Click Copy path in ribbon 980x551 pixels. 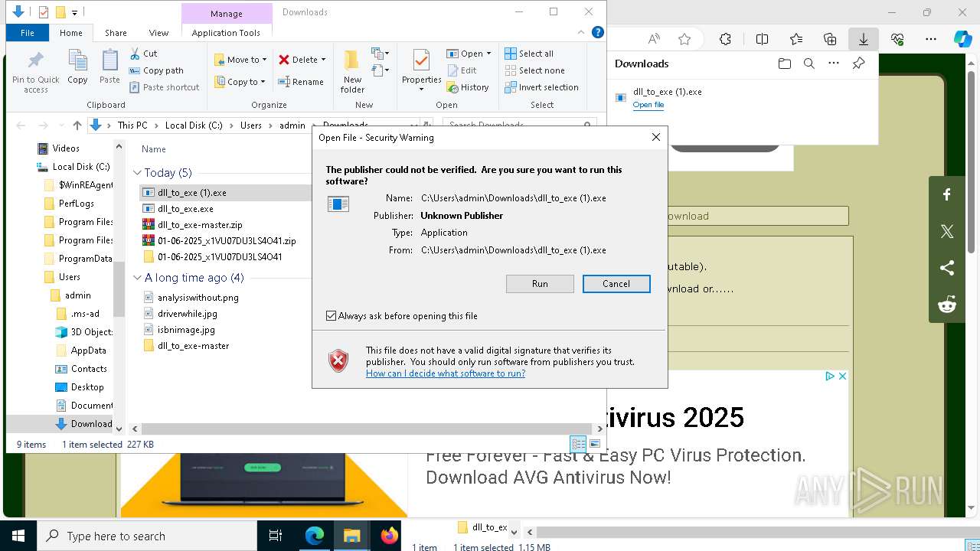pos(156,70)
